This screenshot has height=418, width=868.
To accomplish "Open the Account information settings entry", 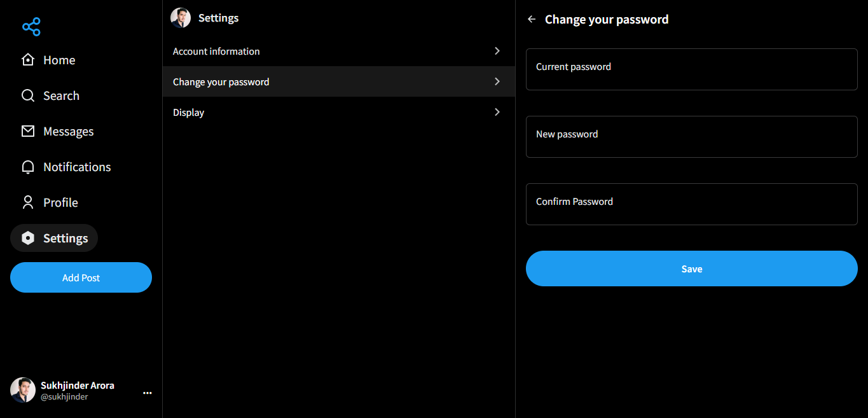I will pos(216,51).
